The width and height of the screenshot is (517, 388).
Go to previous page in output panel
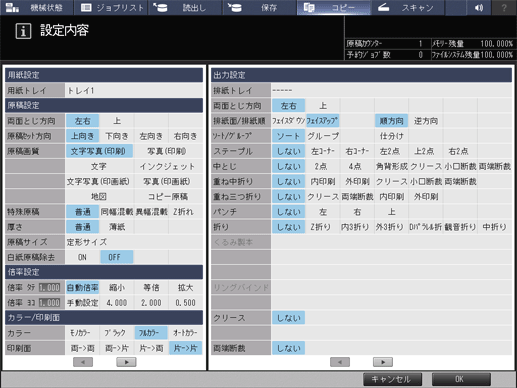340,362
